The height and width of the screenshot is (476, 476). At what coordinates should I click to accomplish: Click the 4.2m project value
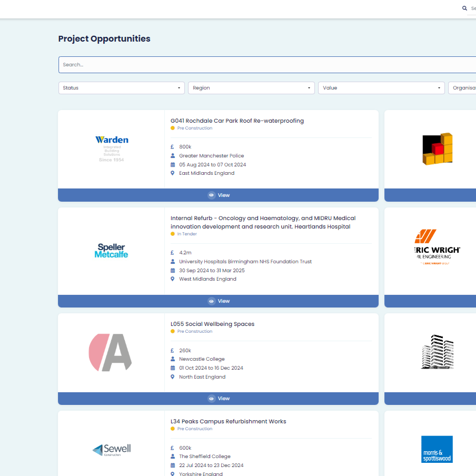(185, 253)
